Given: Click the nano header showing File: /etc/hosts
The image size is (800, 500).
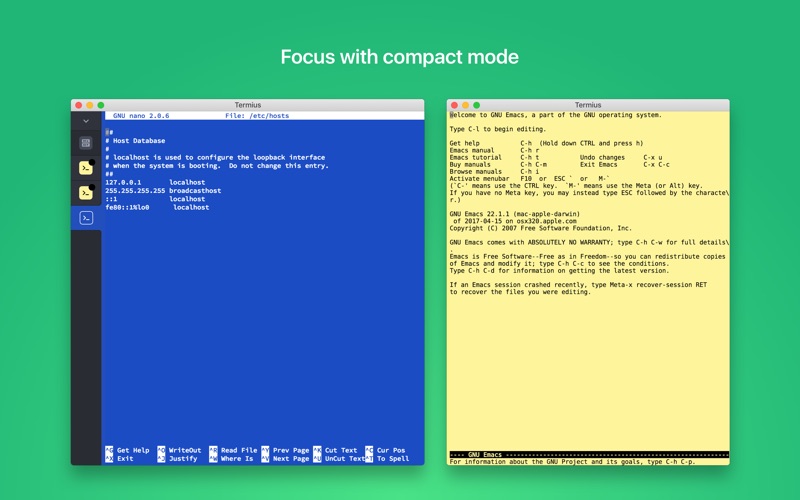Looking at the screenshot, I should [x=257, y=116].
